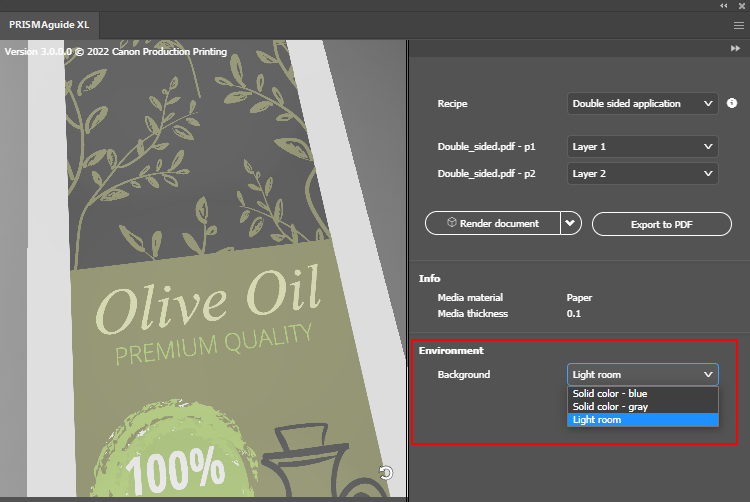This screenshot has height=502, width=750.
Task: Click the Double_sided.pdf - p1 label
Action: click(486, 147)
